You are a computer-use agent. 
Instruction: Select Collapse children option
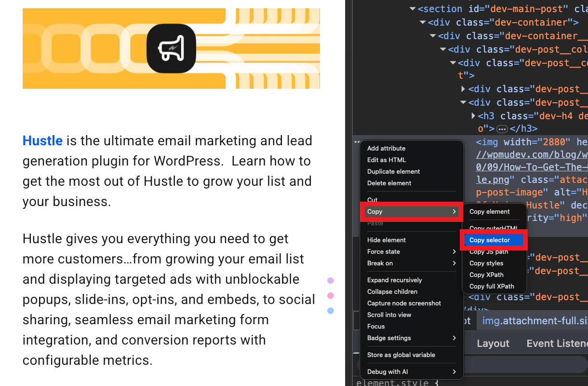[x=392, y=291]
